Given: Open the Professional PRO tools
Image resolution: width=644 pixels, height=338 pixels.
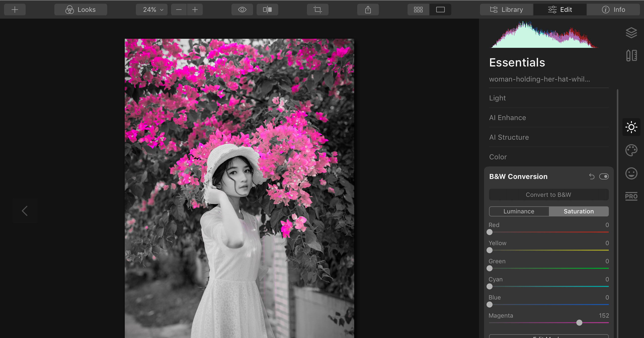Looking at the screenshot, I should [632, 197].
